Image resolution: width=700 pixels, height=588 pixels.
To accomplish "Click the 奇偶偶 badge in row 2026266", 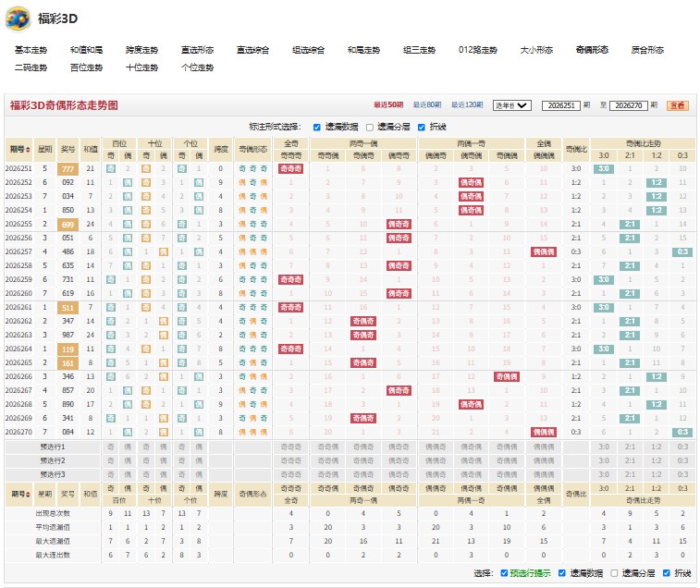I will pyautogui.click(x=507, y=377).
